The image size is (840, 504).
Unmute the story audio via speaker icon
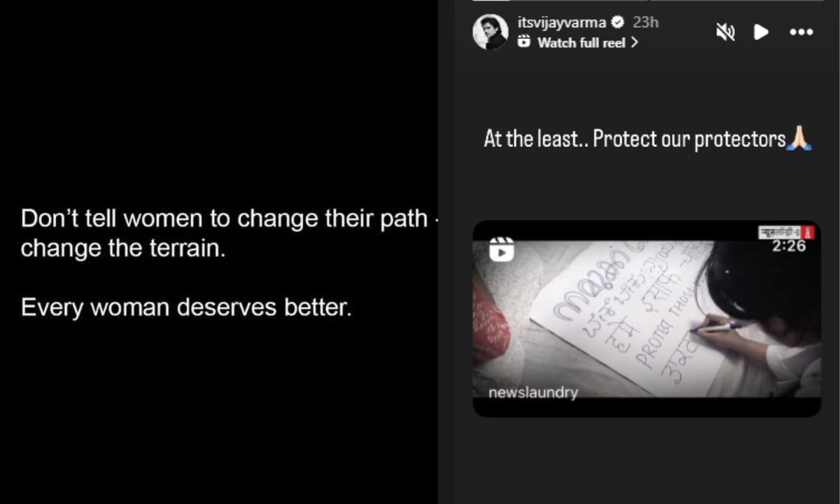(725, 32)
